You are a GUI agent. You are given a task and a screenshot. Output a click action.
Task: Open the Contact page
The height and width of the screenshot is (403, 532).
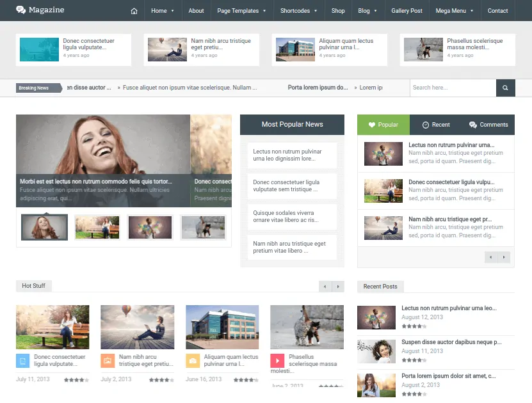(497, 11)
